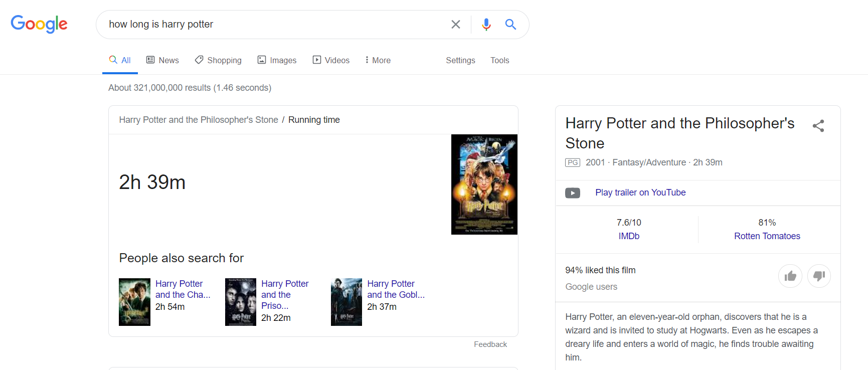The image size is (868, 370).
Task: Share the knowledge panel via share icon
Action: point(818,126)
